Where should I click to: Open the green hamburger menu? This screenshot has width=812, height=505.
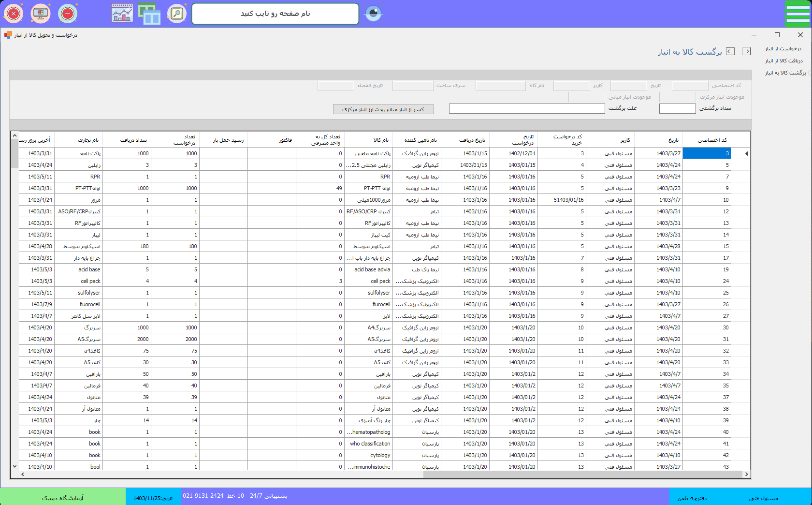797,14
